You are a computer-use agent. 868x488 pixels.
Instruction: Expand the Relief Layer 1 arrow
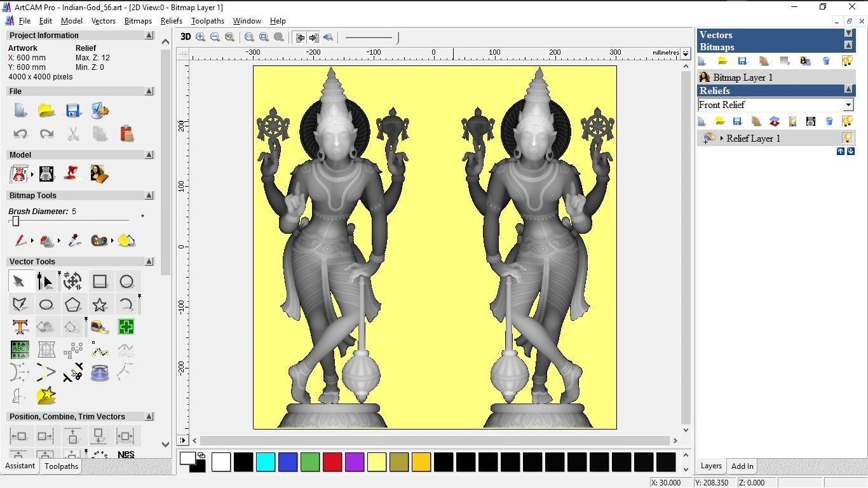point(722,138)
